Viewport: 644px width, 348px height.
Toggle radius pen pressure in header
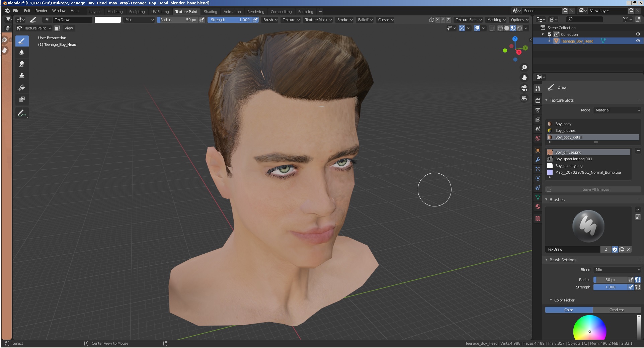(x=202, y=20)
